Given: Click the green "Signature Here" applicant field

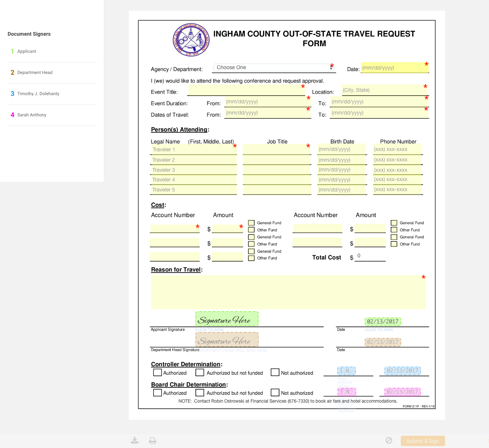Looking at the screenshot, I should [227, 319].
